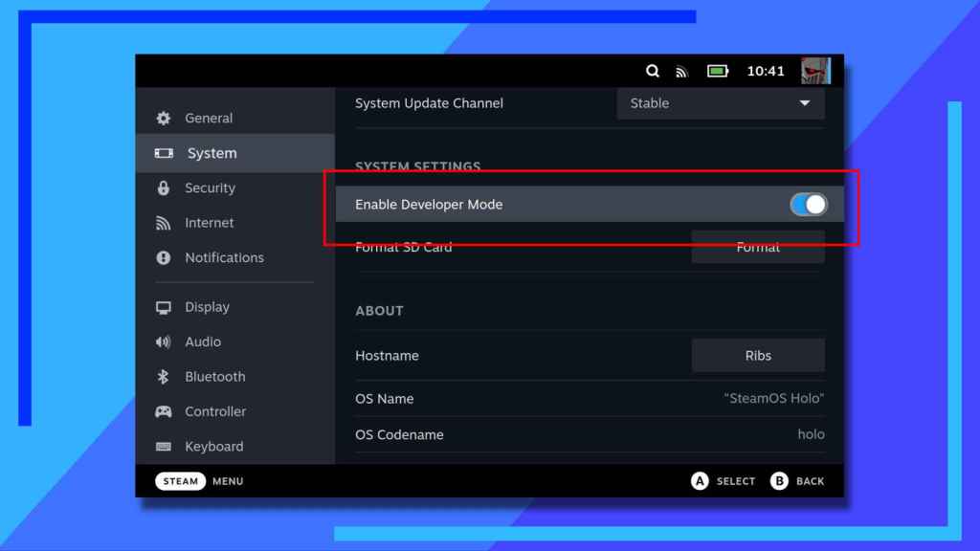
Task: Switch to Audio settings
Action: pyautogui.click(x=235, y=342)
